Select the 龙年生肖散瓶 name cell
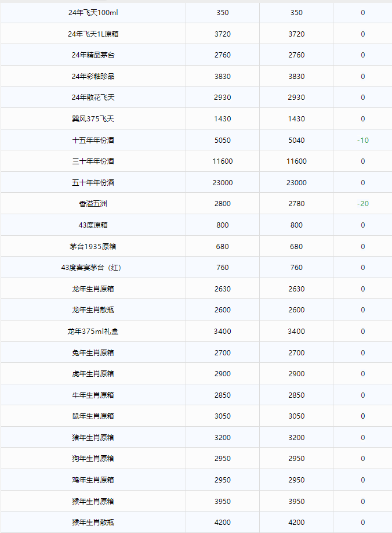This screenshot has height=533, width=392. 93,310
